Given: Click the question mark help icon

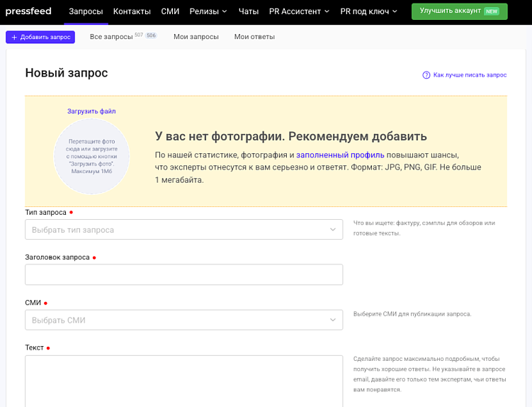Looking at the screenshot, I should pyautogui.click(x=426, y=75).
